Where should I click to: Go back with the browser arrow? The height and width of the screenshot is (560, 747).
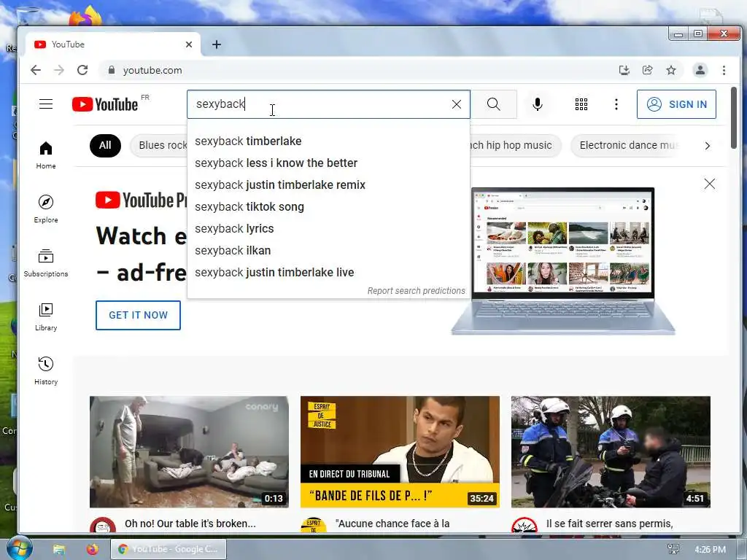pyautogui.click(x=36, y=70)
